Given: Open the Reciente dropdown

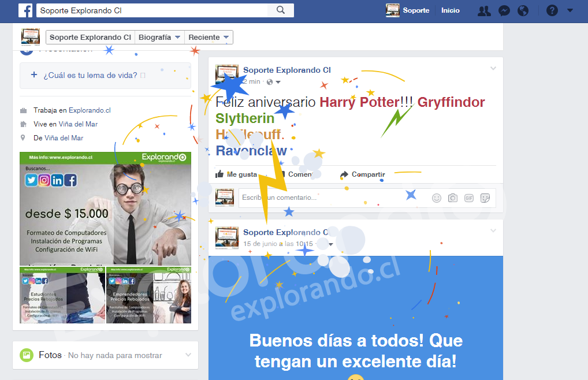Looking at the screenshot, I should 209,37.
